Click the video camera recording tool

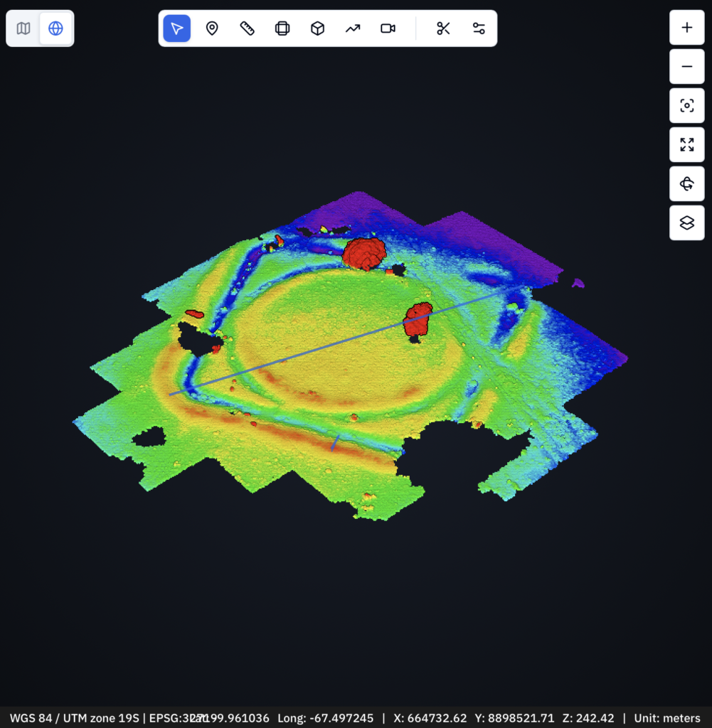pos(388,28)
